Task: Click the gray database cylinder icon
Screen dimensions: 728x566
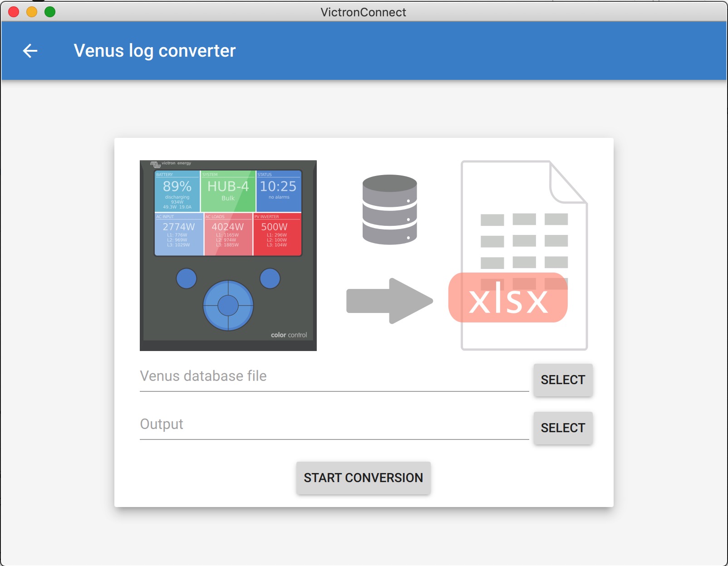Action: click(389, 210)
